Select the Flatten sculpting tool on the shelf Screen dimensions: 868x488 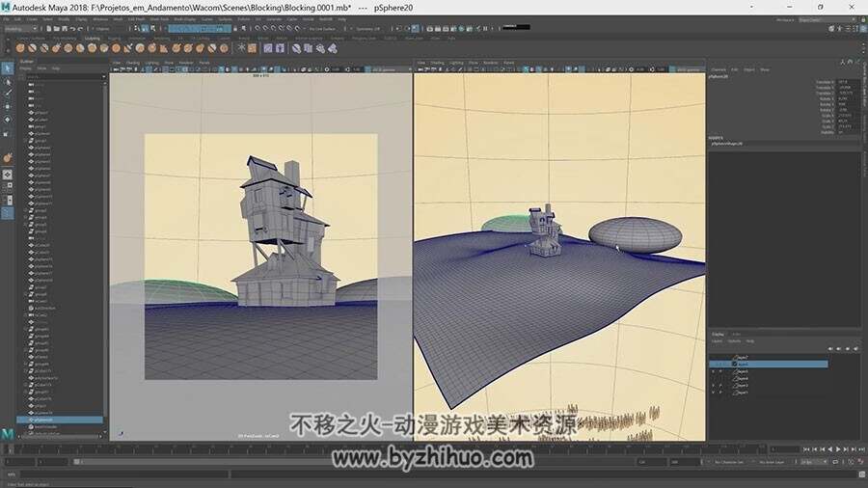(x=80, y=48)
